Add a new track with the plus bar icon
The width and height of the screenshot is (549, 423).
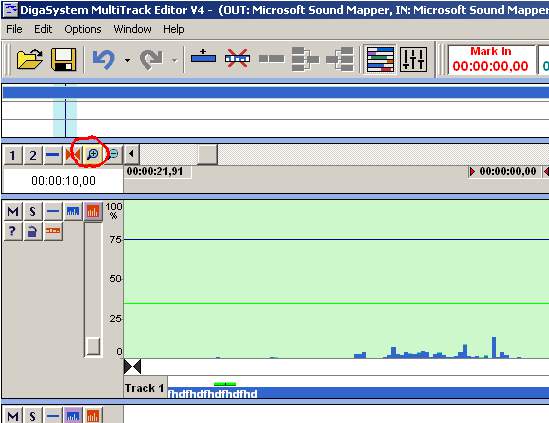[203, 57]
